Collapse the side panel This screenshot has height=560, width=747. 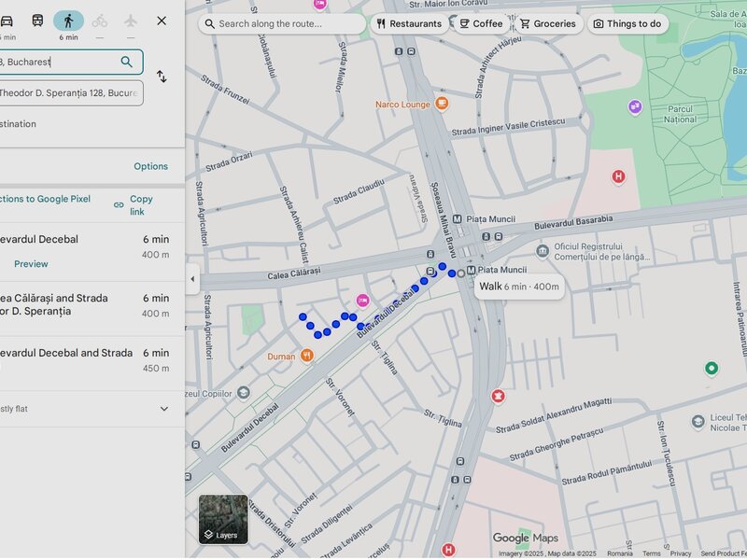pyautogui.click(x=192, y=279)
